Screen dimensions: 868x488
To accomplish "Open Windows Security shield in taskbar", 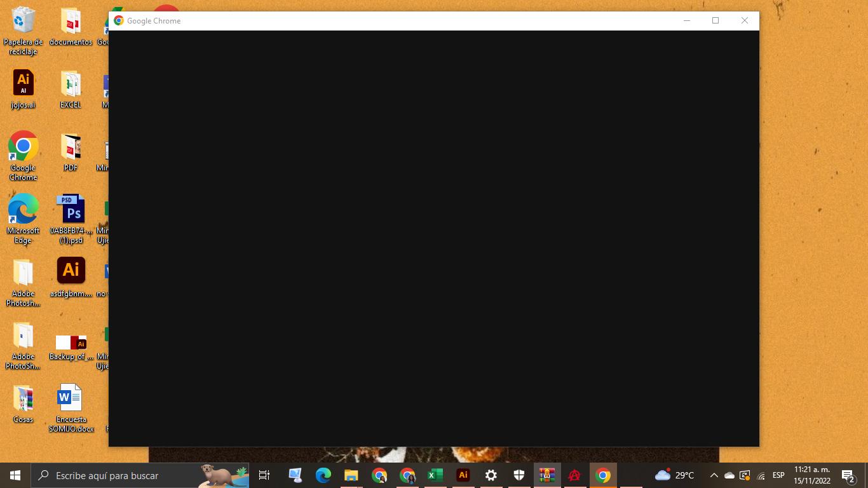I will (x=519, y=475).
